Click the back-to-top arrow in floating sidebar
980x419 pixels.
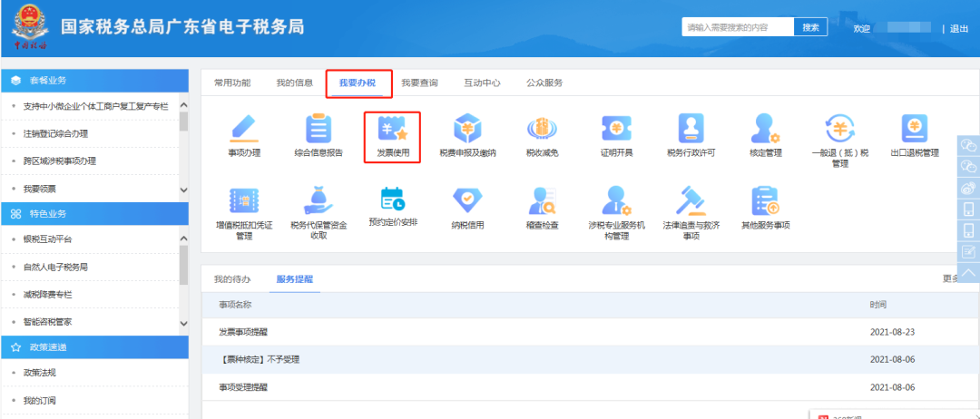[x=968, y=272]
